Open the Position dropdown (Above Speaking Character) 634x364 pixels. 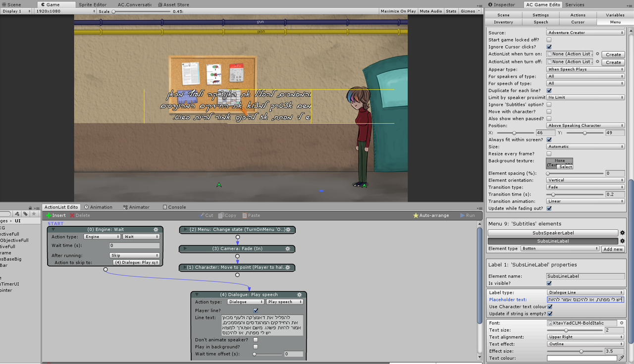tap(585, 125)
